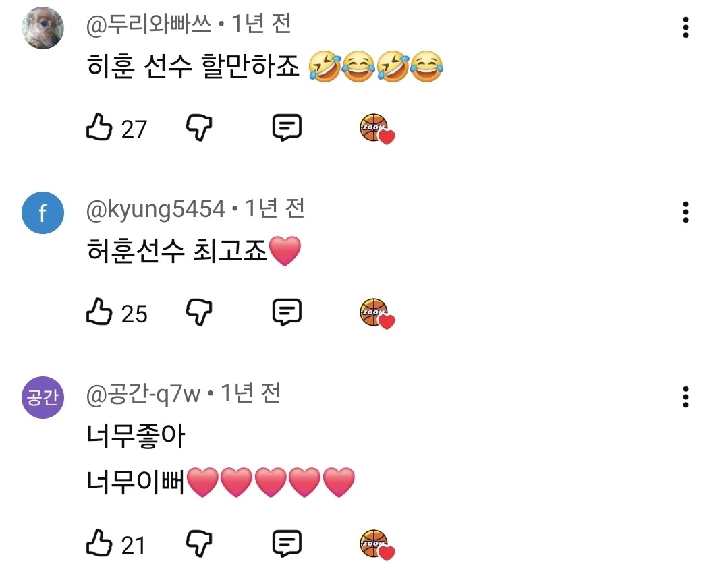
Task: Visit the @공간-q7w channel username link
Action: coord(144,394)
